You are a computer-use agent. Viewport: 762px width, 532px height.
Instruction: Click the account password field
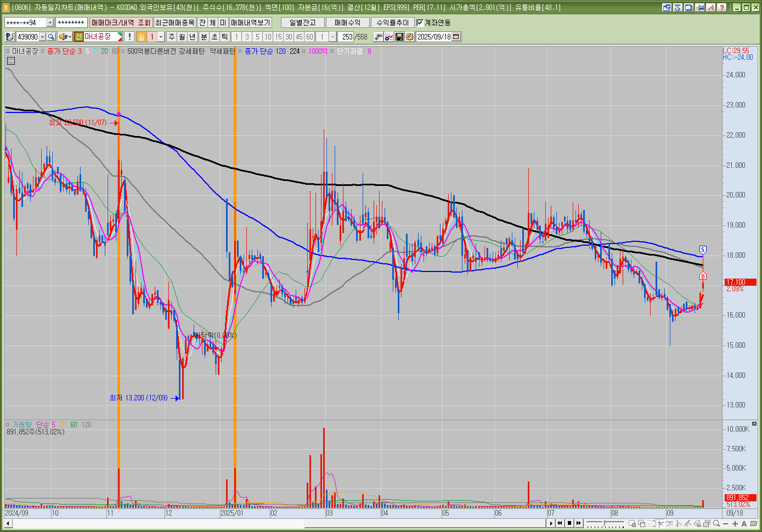71,22
